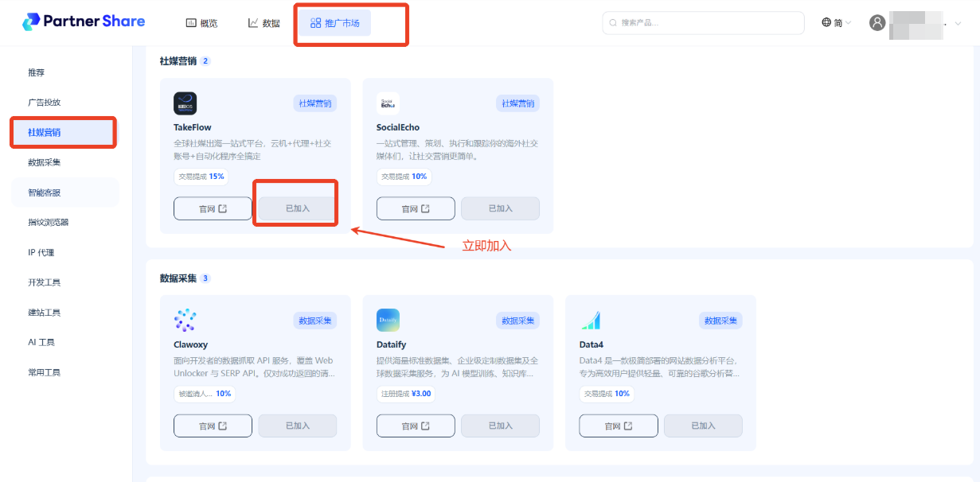Click TakeFlow 已加入 button
This screenshot has height=482, width=980.
pos(298,208)
